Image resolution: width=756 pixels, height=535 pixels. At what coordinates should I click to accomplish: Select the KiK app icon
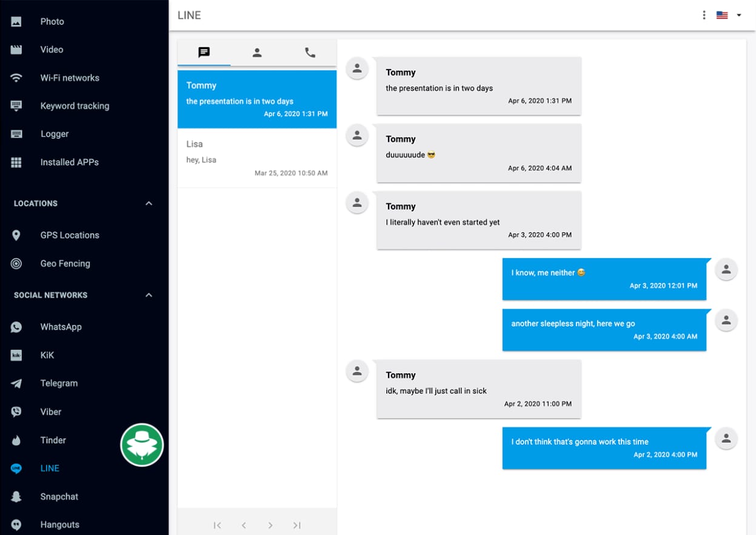click(x=16, y=355)
